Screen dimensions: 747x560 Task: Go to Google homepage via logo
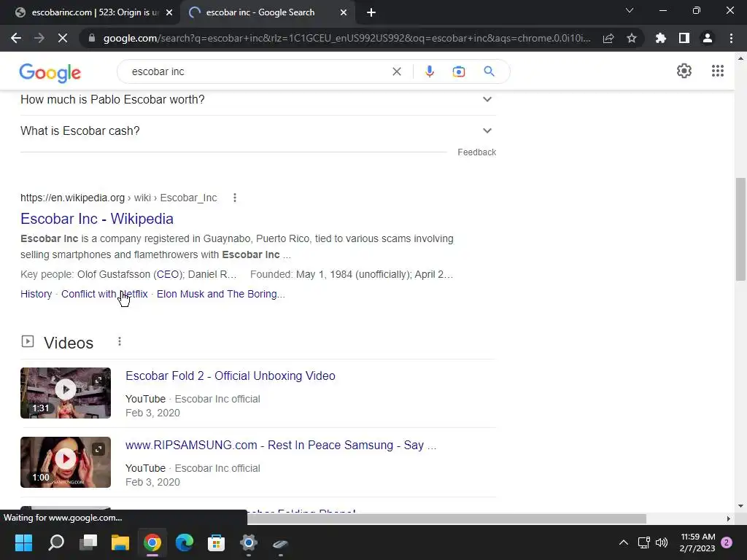pyautogui.click(x=50, y=72)
